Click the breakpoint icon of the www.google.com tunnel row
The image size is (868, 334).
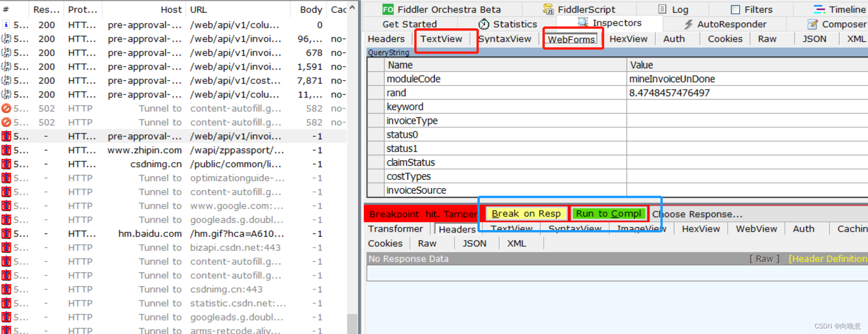pyautogui.click(x=6, y=206)
